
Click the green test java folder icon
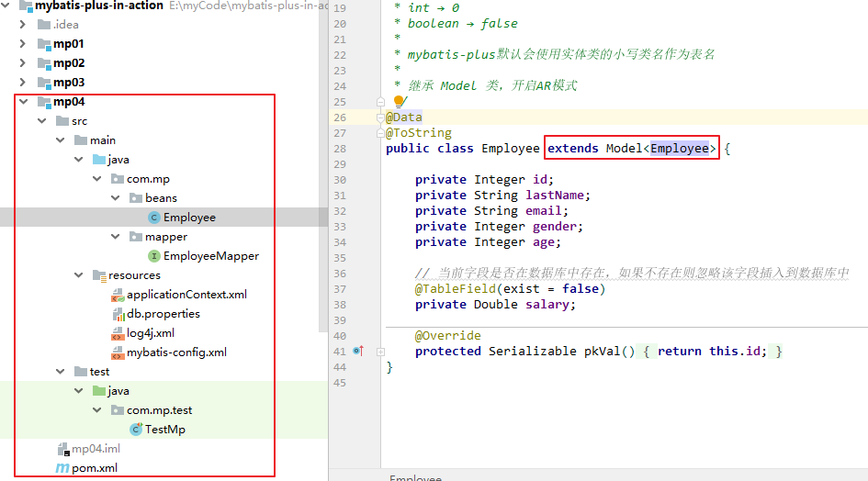coord(99,391)
